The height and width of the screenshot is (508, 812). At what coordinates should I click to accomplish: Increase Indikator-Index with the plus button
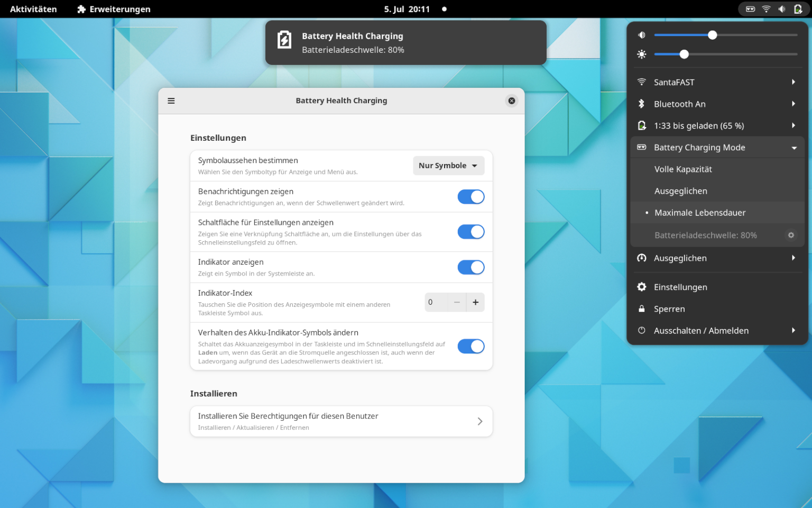point(475,302)
